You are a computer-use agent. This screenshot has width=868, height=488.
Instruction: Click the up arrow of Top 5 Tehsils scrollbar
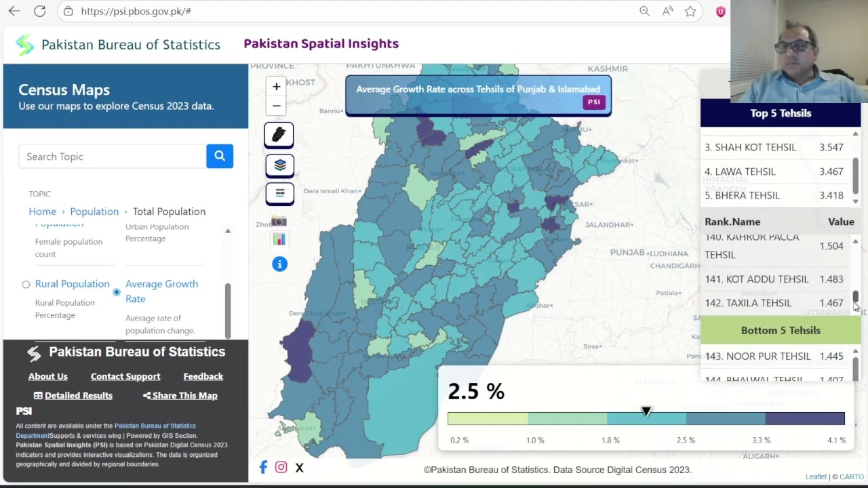(x=856, y=134)
